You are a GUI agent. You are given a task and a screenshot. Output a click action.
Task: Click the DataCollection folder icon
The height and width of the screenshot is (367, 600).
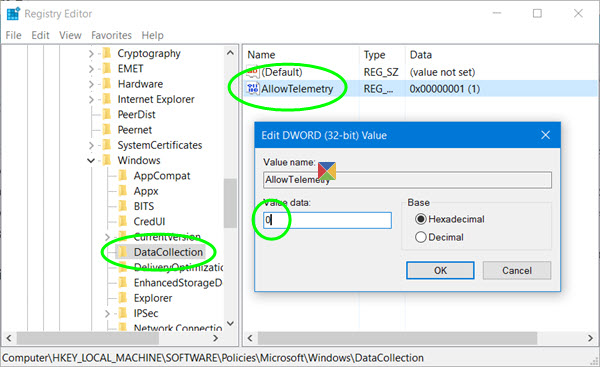123,252
